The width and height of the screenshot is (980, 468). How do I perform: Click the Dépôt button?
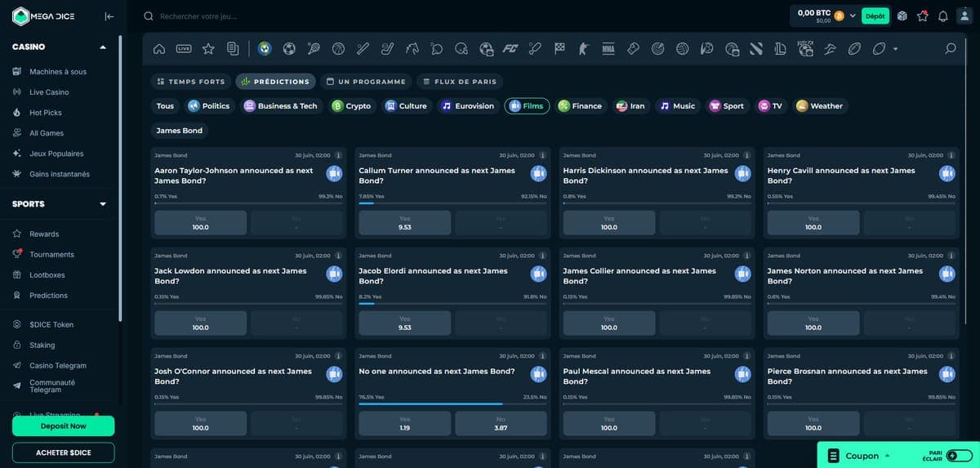[x=875, y=16]
